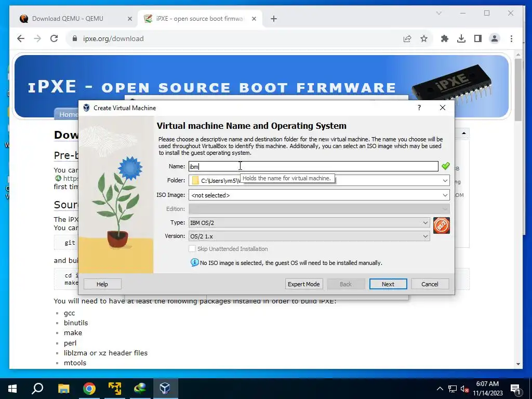Open Chrome profile avatar
The height and width of the screenshot is (399, 532).
(x=495, y=38)
